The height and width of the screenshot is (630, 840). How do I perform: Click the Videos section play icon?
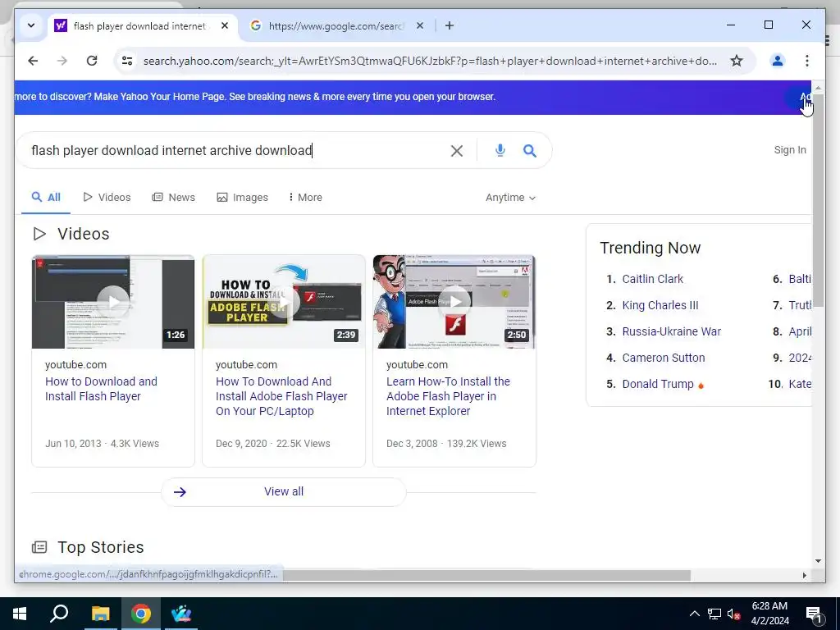click(39, 234)
